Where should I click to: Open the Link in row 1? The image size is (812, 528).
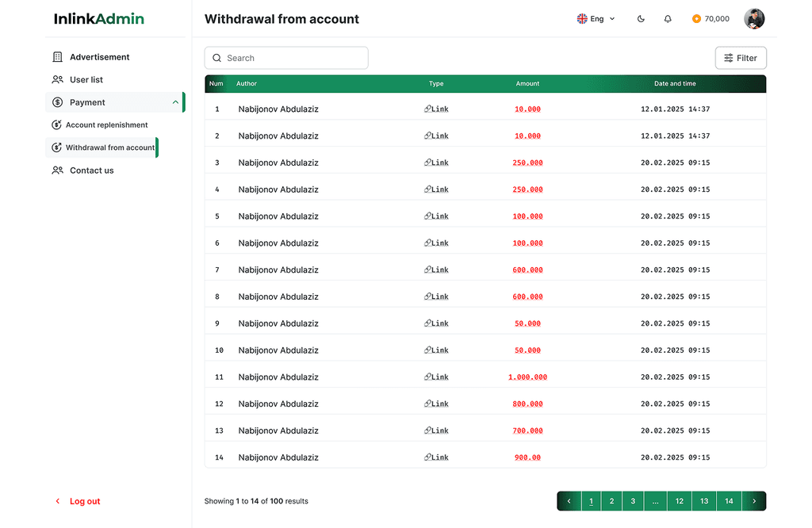[437, 109]
